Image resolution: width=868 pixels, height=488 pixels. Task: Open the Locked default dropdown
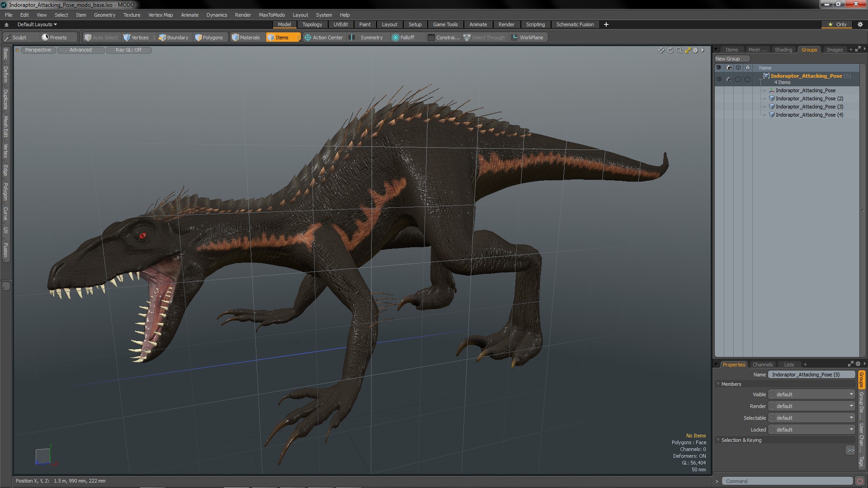(812, 430)
